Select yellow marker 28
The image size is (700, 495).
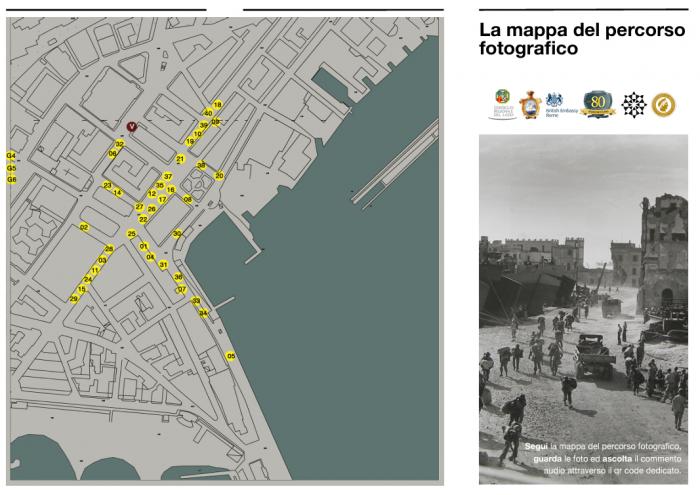coord(109,249)
